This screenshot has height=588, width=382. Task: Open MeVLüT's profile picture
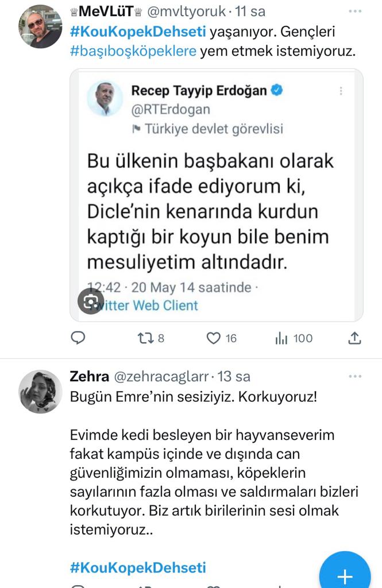pos(40,27)
